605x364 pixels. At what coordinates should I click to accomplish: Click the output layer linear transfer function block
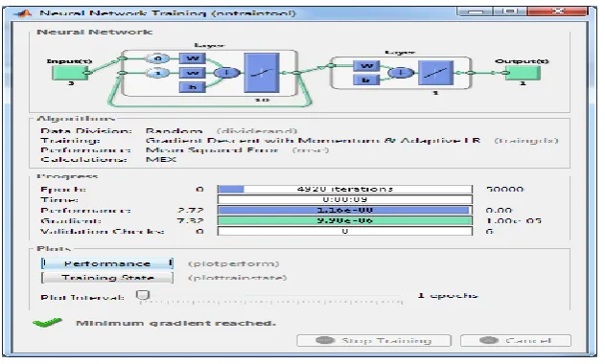click(x=435, y=73)
